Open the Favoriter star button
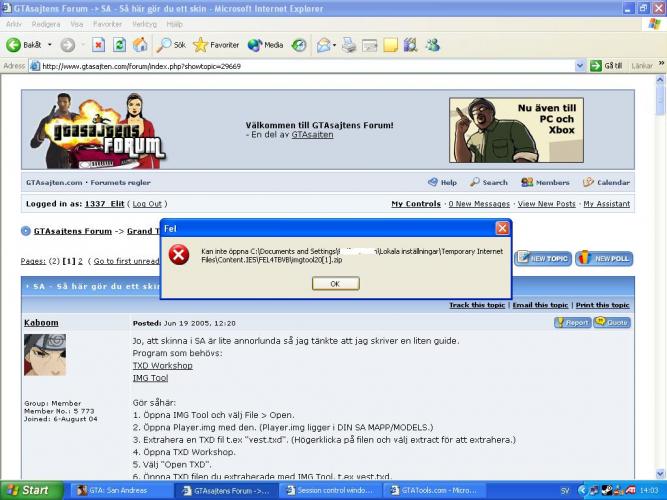This screenshot has height=500, width=667. pos(216,45)
